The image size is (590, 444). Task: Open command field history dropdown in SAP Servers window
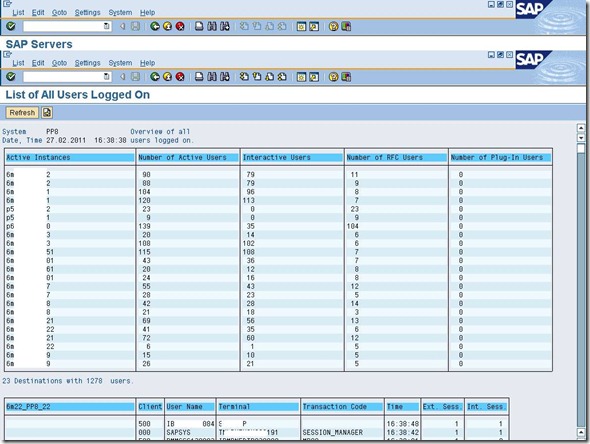point(107,26)
